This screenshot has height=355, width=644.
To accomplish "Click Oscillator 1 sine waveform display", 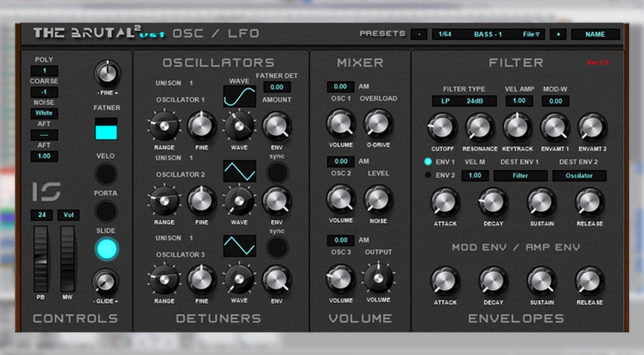I will click(240, 96).
